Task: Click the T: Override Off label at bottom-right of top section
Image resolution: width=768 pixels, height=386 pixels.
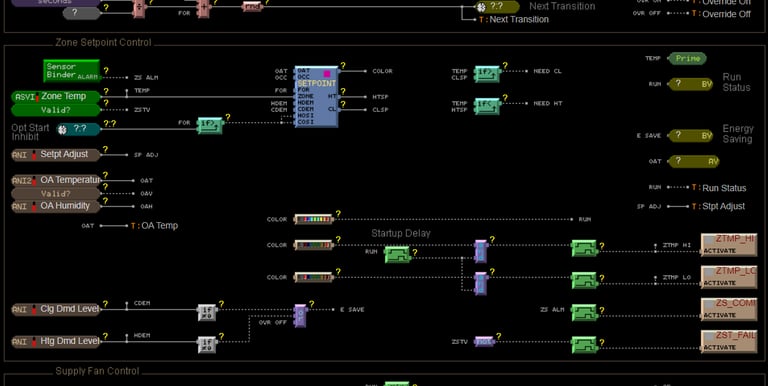Action: coord(721,14)
